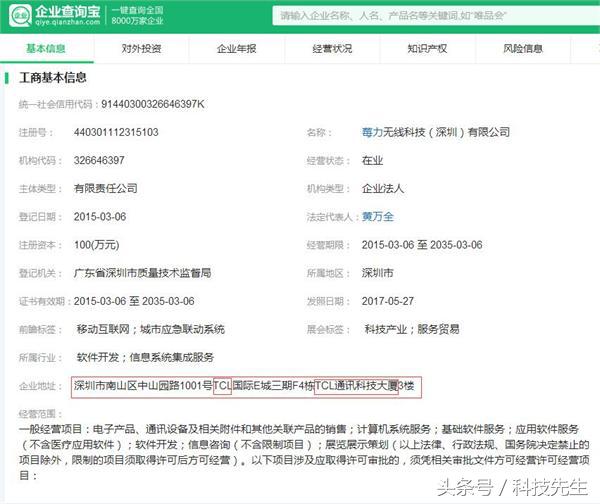Screen dimensions: 600x504
Task: Select registration number 440301112315103
Action: tap(116, 132)
